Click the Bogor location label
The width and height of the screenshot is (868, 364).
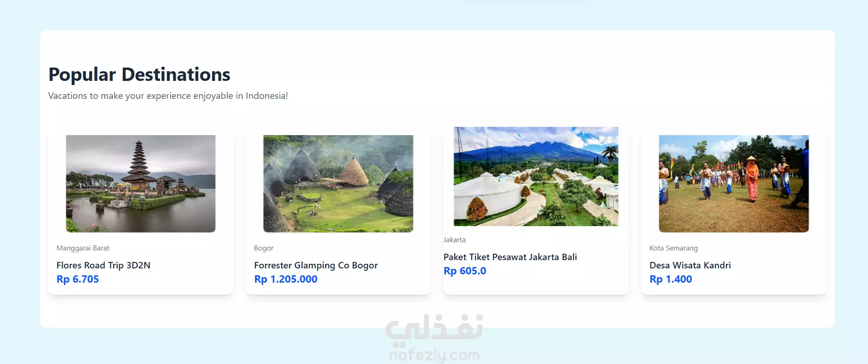pyautogui.click(x=264, y=248)
